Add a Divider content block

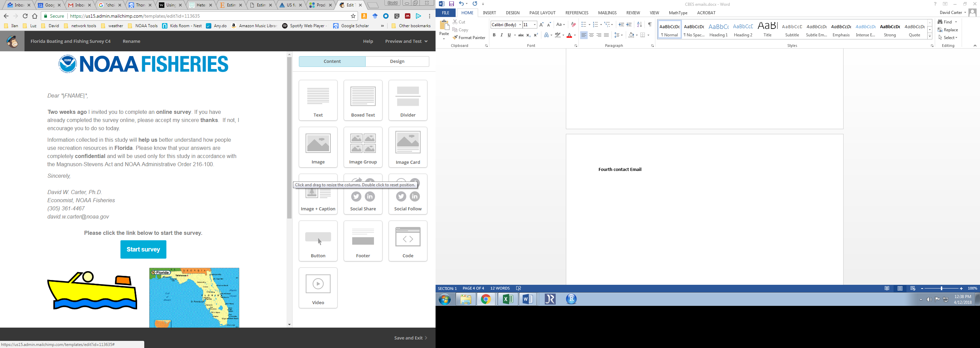point(408,100)
